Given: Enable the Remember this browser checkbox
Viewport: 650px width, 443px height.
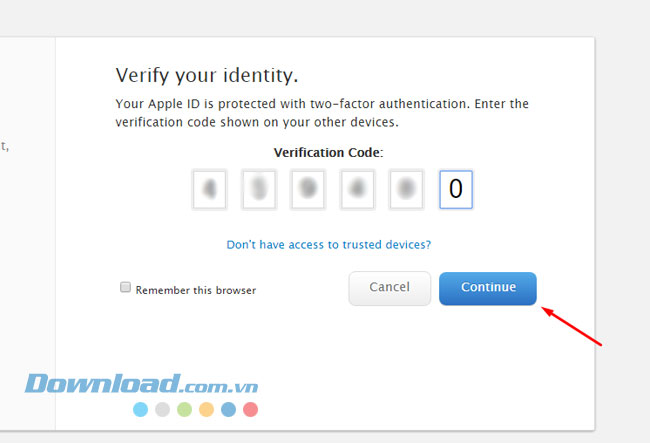Looking at the screenshot, I should pyautogui.click(x=126, y=287).
